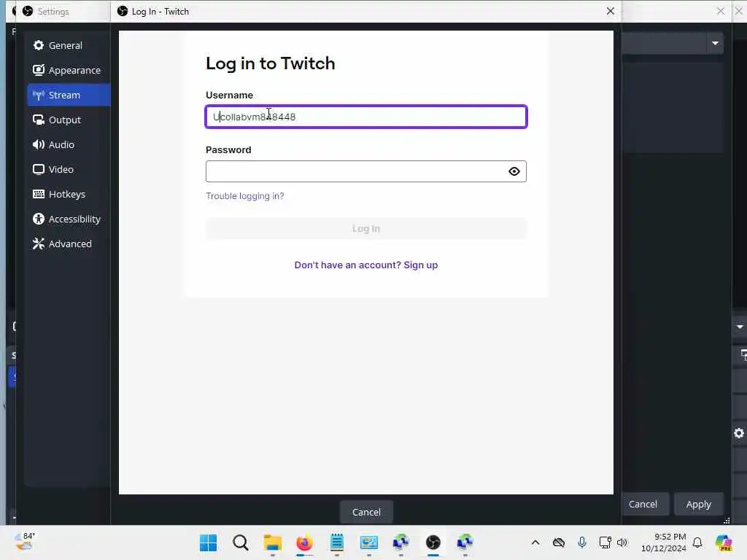Click the cloud sync tray icon
The height and width of the screenshot is (560, 747).
(559, 542)
